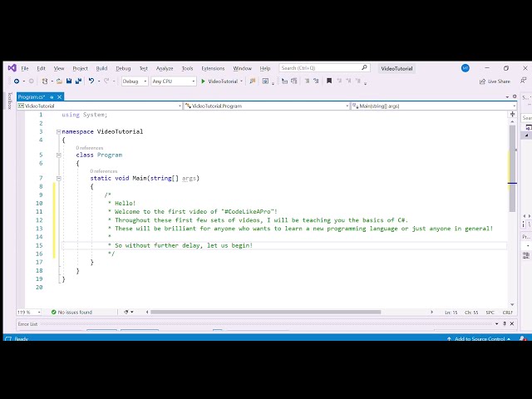Click the Comment Out Selected Lines icon
Screen dimensions: 532x399
tap(307, 81)
